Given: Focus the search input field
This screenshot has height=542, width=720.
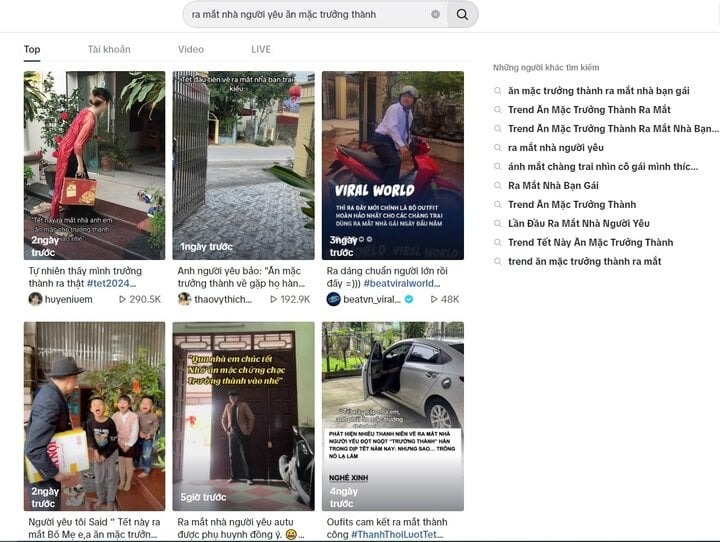Looking at the screenshot, I should pyautogui.click(x=310, y=15).
